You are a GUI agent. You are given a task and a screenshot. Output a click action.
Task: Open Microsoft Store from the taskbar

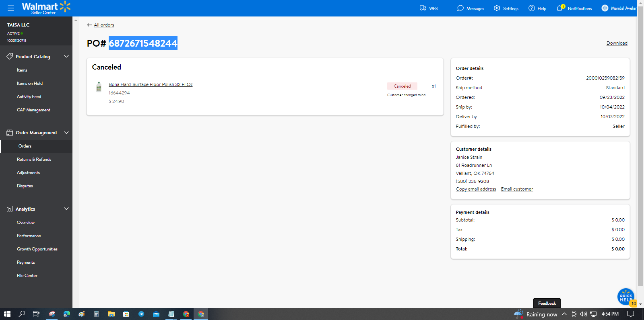pos(126,314)
